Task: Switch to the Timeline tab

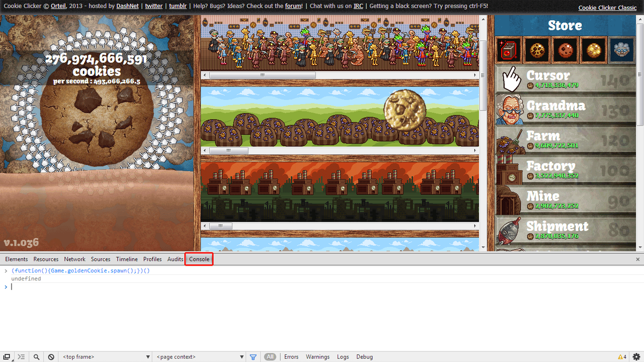Action: click(x=127, y=259)
